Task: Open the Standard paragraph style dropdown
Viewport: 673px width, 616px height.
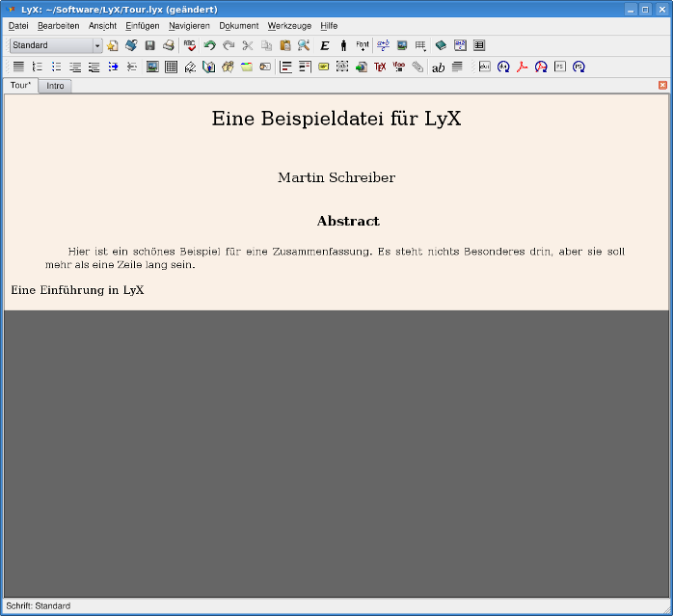Action: point(56,45)
